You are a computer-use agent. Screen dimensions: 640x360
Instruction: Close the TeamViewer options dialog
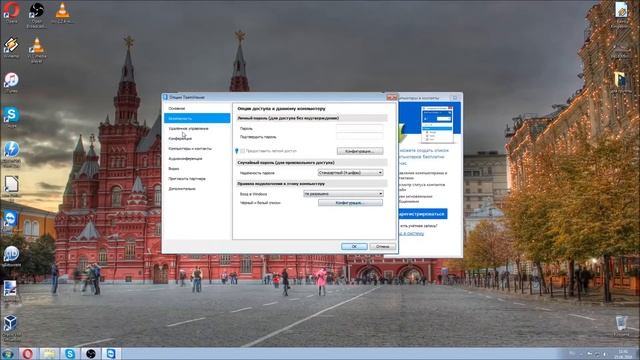point(391,97)
